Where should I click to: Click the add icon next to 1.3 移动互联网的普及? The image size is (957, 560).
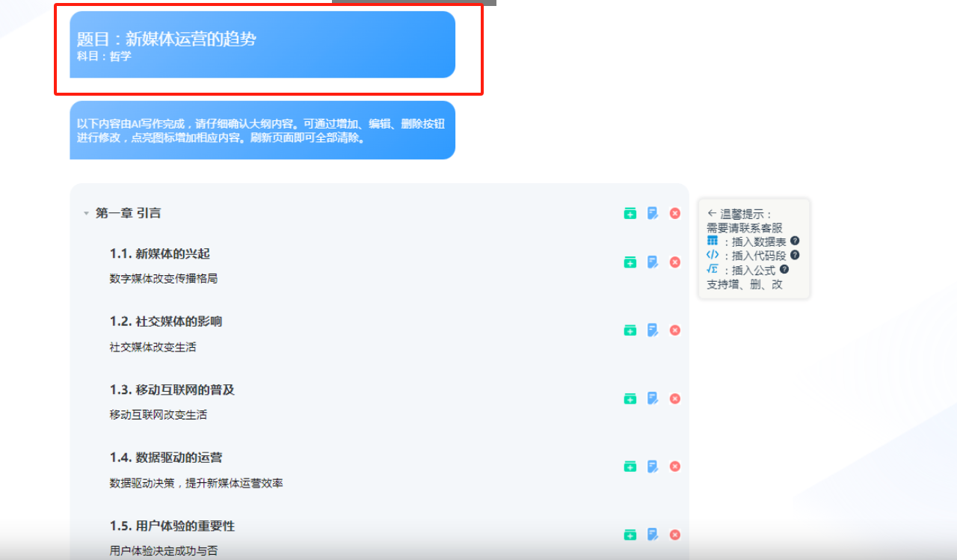click(x=630, y=399)
